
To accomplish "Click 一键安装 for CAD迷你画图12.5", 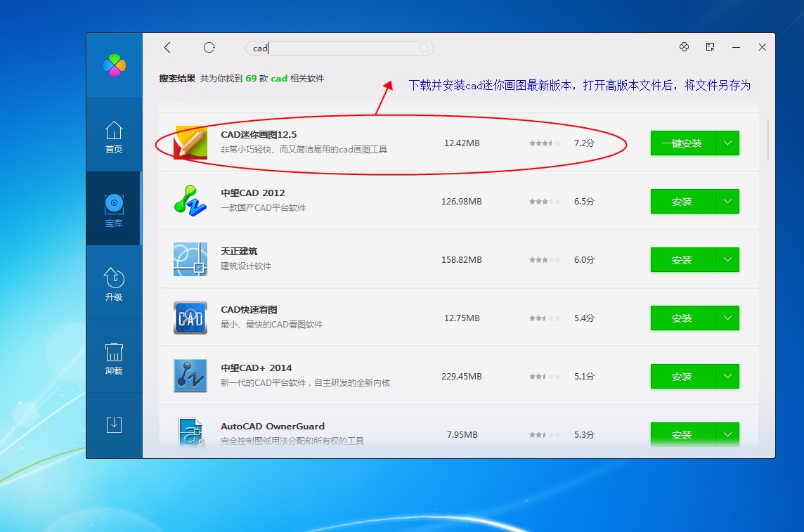I will pyautogui.click(x=683, y=143).
